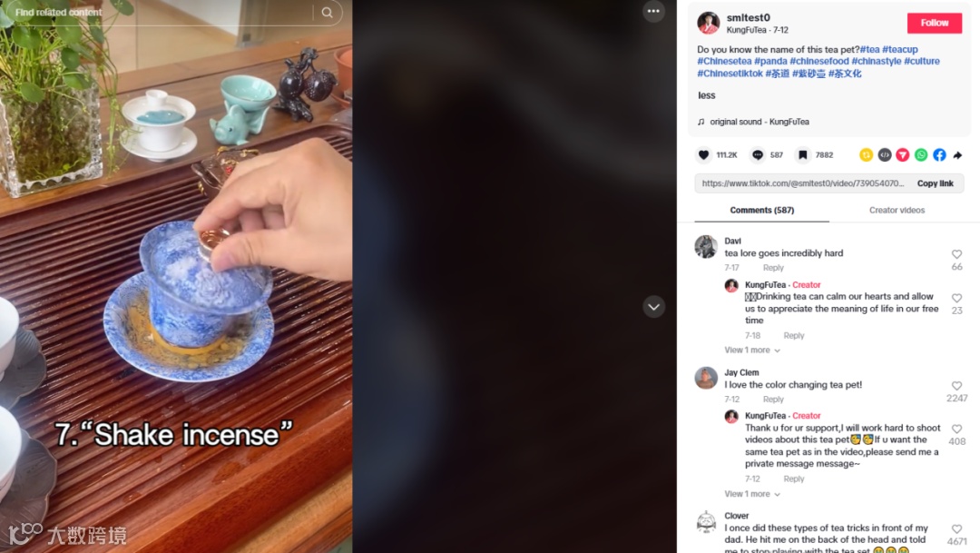980x553 pixels.
Task: Go to next video chevron
Action: pyautogui.click(x=653, y=307)
